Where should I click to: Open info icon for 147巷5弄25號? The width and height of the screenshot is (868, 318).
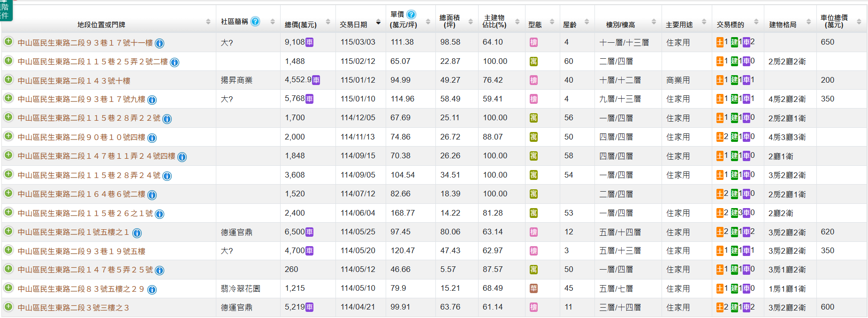[x=160, y=271]
